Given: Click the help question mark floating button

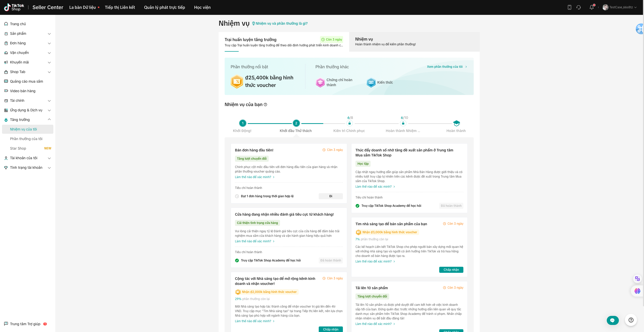Looking at the screenshot, I should (x=631, y=320).
